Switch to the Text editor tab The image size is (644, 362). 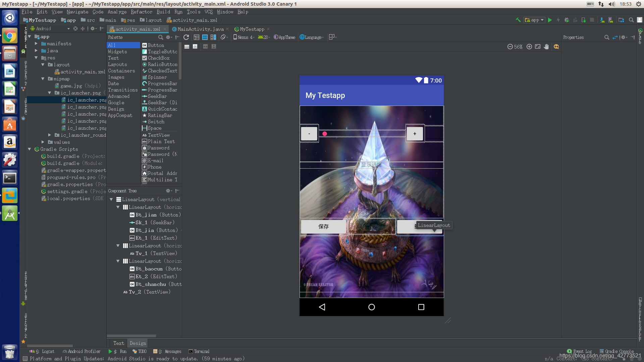tap(118, 343)
